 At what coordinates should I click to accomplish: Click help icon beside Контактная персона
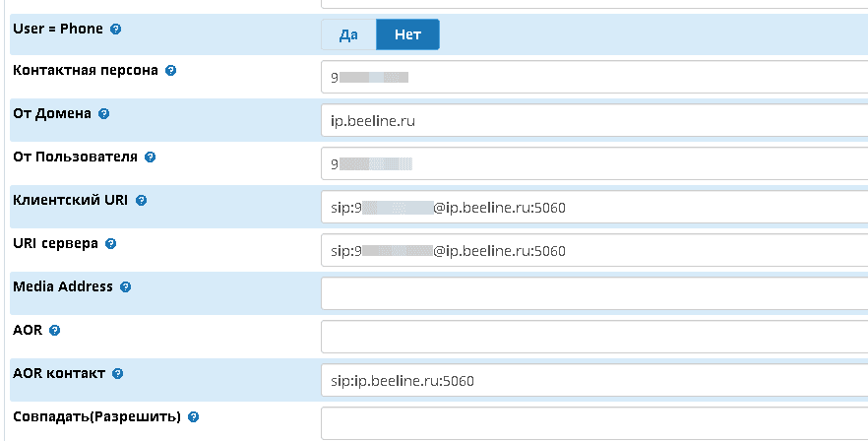point(171,71)
